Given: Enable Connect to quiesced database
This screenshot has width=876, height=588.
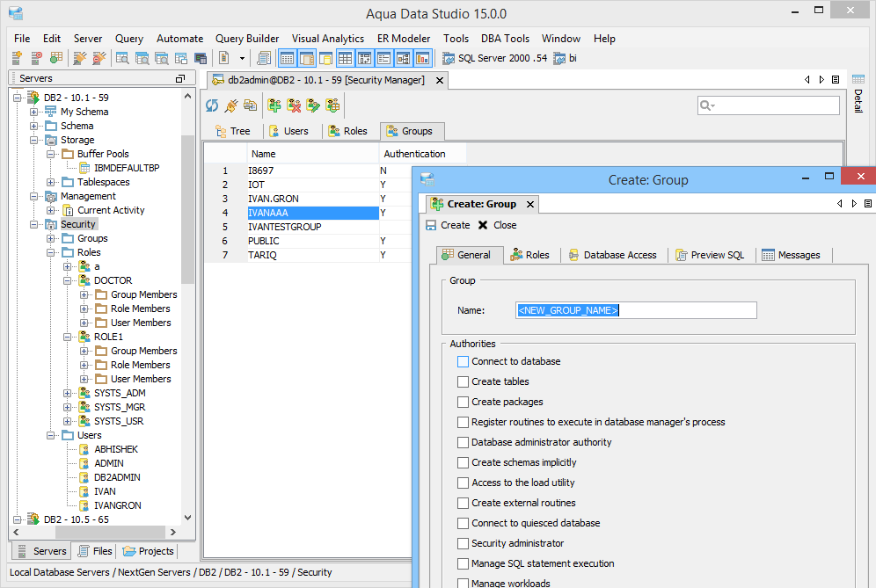Looking at the screenshot, I should (x=463, y=523).
